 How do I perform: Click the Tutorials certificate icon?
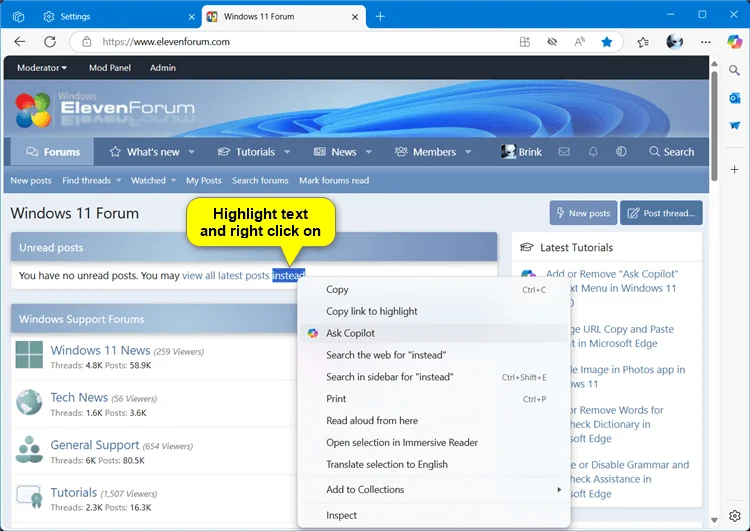tap(29, 497)
